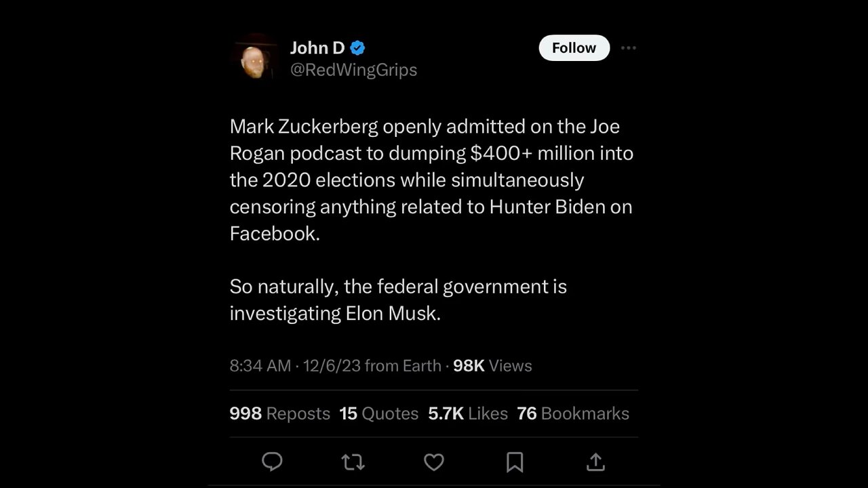Click the 'from Earth' location text
Viewport: 868px width, 488px height.
point(403,365)
